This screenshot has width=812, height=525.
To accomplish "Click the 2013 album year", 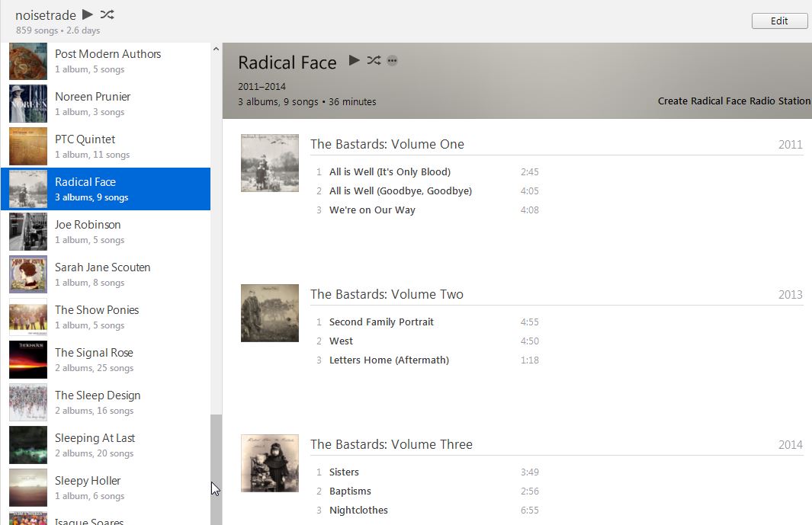I will 790,295.
